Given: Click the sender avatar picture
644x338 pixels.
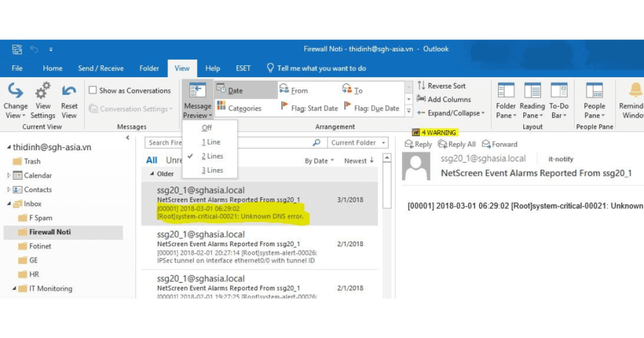Looking at the screenshot, I should pos(416,166).
